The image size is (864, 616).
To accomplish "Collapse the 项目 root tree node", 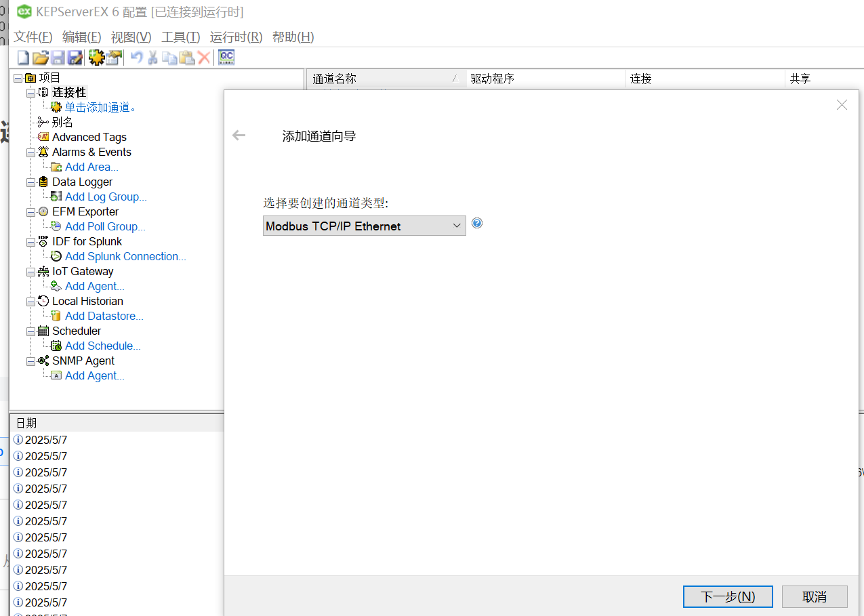I will 18,78.
